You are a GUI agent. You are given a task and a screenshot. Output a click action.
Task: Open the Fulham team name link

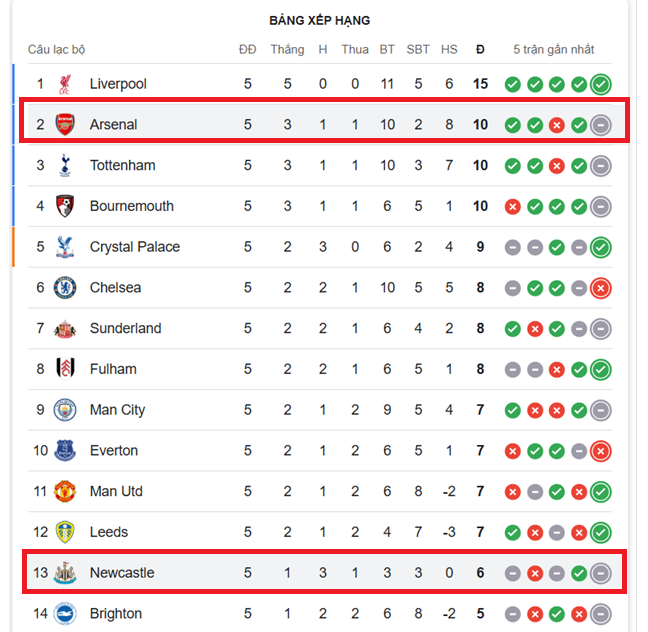[x=113, y=369]
